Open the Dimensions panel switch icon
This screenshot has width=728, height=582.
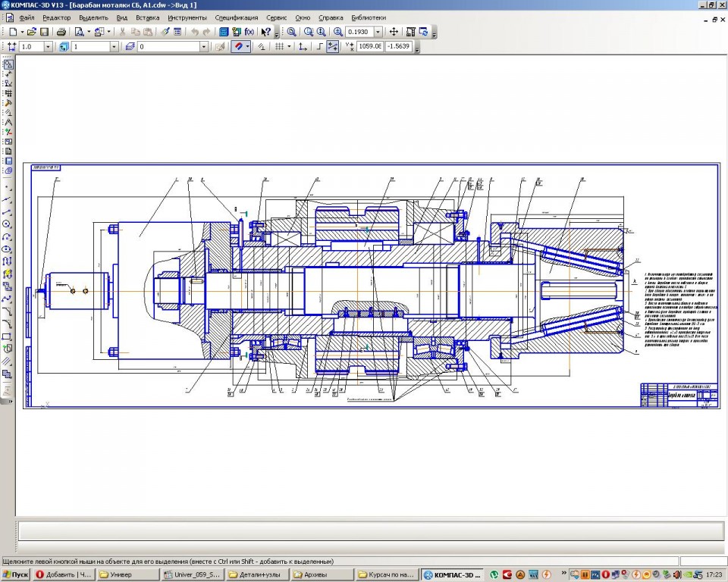[x=8, y=74]
